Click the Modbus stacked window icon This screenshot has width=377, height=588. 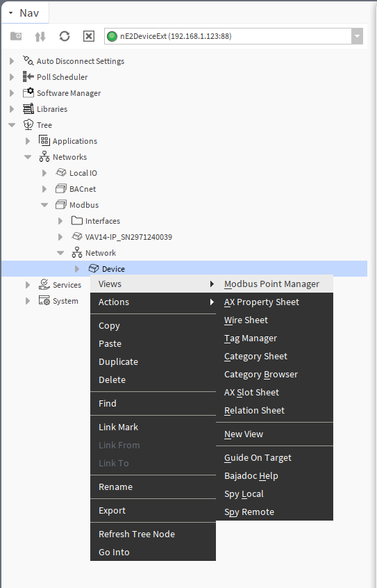coord(60,205)
